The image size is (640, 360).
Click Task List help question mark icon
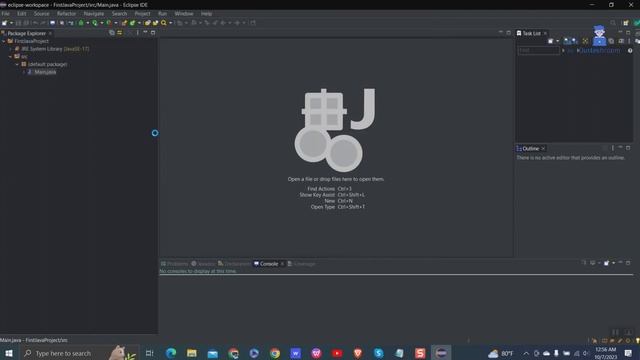(x=630, y=51)
